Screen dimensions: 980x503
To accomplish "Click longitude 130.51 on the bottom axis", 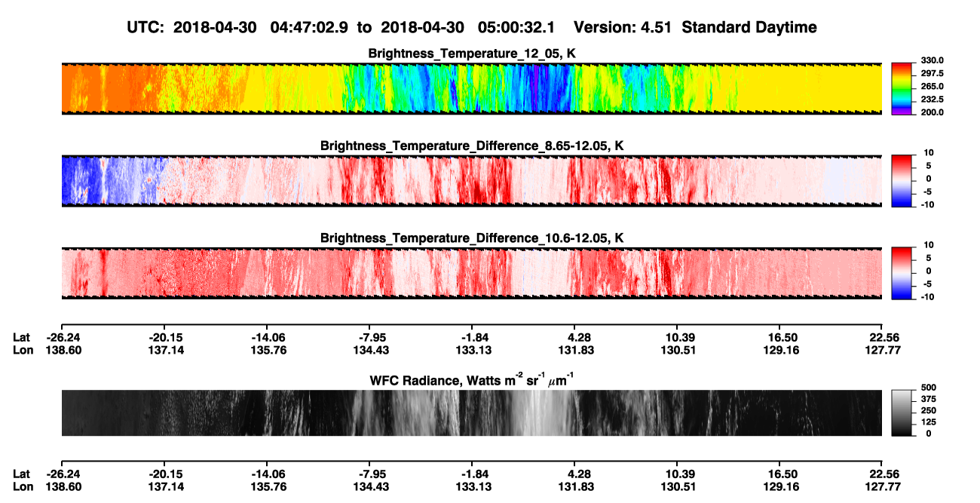I will (678, 486).
